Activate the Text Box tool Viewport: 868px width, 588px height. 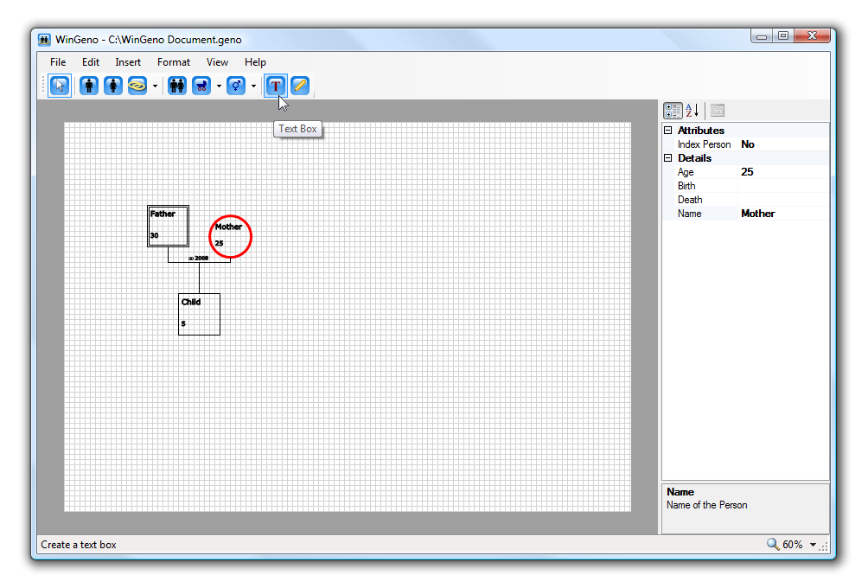275,86
